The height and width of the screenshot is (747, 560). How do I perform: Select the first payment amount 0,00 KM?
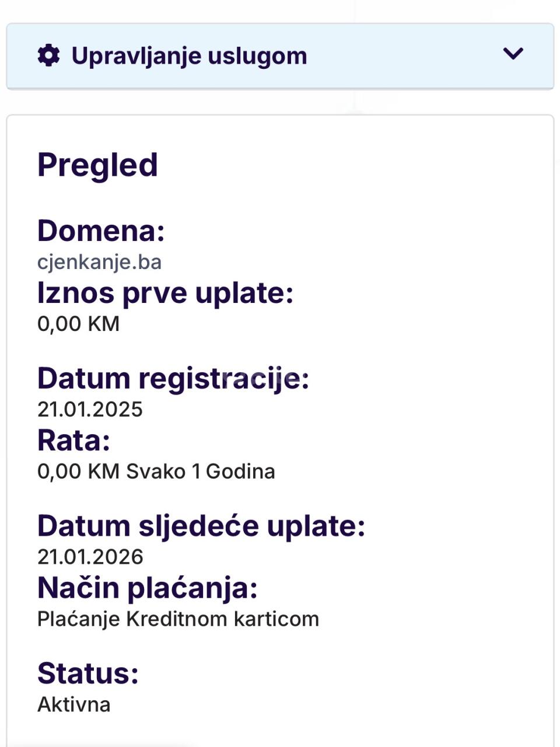(x=78, y=323)
